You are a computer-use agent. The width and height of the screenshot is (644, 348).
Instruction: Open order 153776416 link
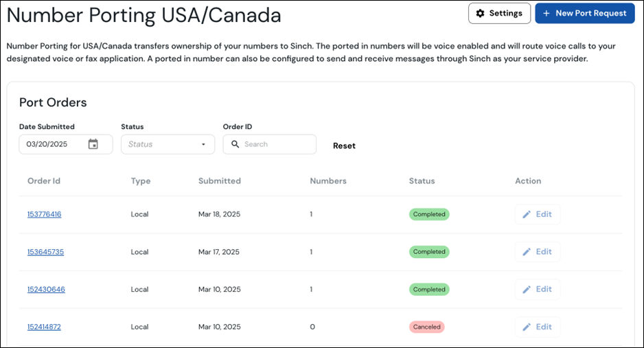[x=45, y=214]
